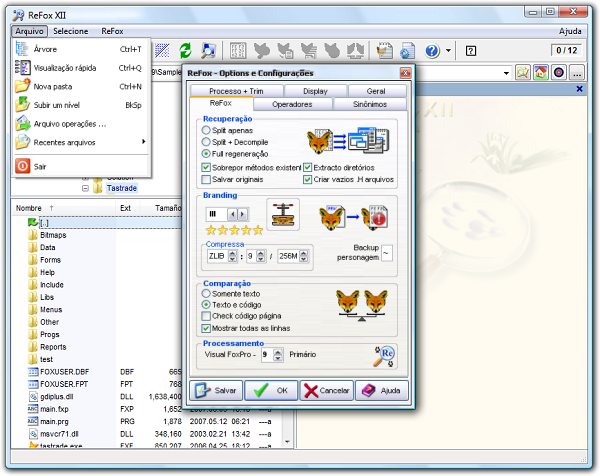Open Arquivo operações menu entry
Viewport: 600px width, 476px height.
pos(80,124)
